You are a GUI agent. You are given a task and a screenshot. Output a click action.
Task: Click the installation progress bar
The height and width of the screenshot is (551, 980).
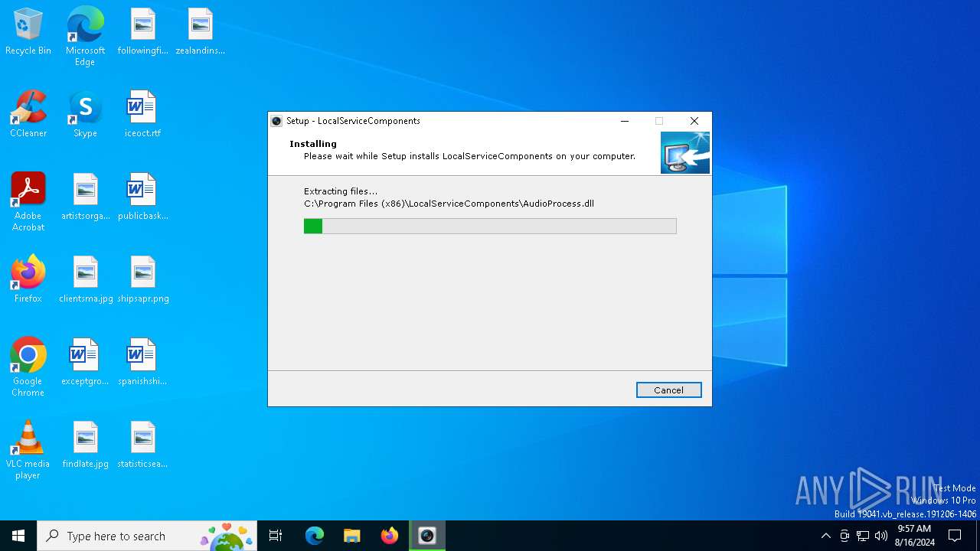pyautogui.click(x=490, y=226)
